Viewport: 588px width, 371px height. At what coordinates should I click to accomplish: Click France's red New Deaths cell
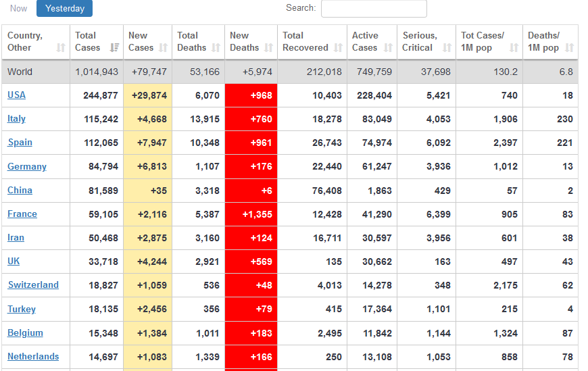tap(251, 214)
